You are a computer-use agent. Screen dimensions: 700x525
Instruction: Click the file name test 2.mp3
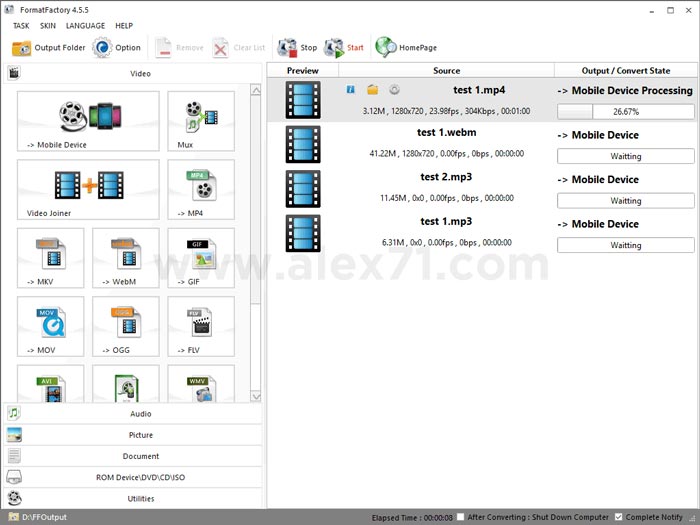click(446, 177)
